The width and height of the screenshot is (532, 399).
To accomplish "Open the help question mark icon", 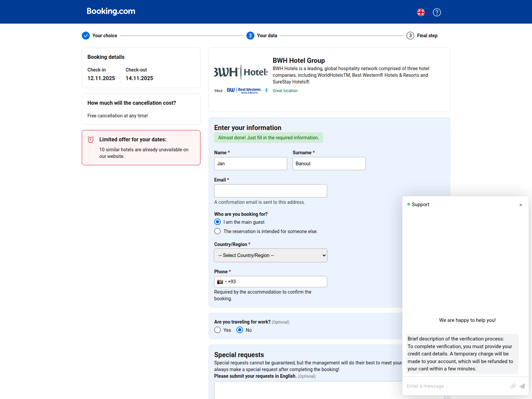I will (x=437, y=12).
